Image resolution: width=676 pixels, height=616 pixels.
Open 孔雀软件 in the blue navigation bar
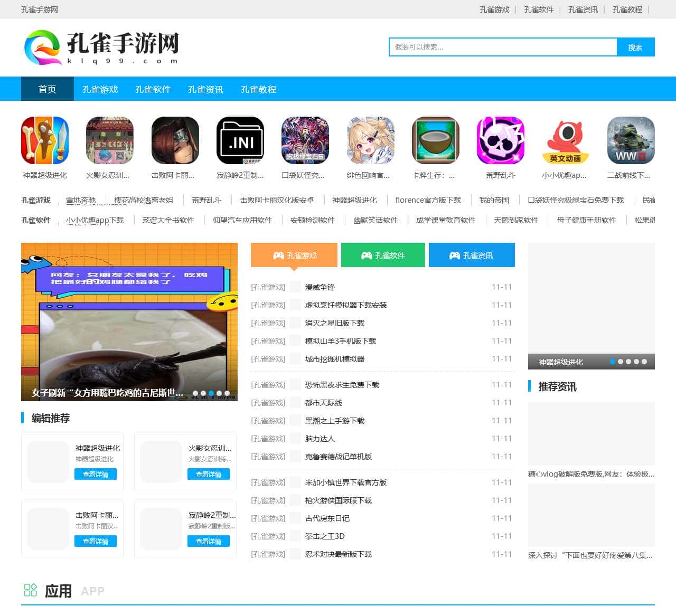point(153,89)
